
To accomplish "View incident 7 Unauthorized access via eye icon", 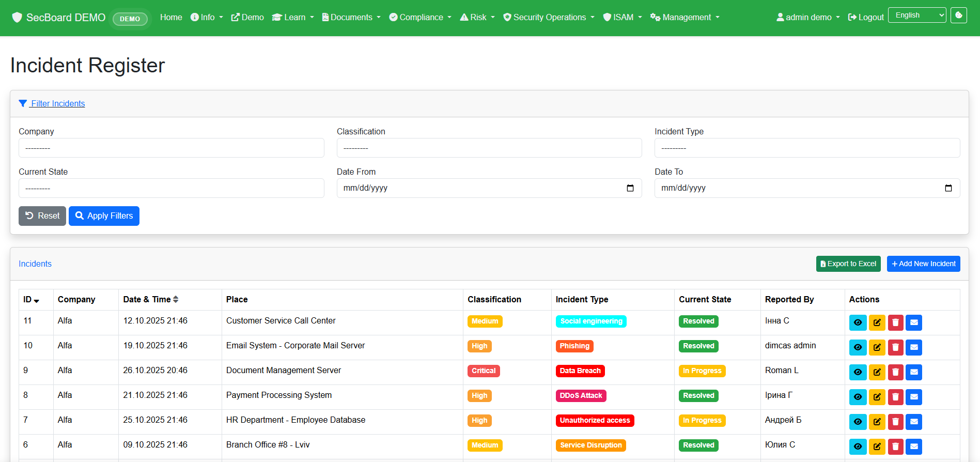I will click(858, 422).
